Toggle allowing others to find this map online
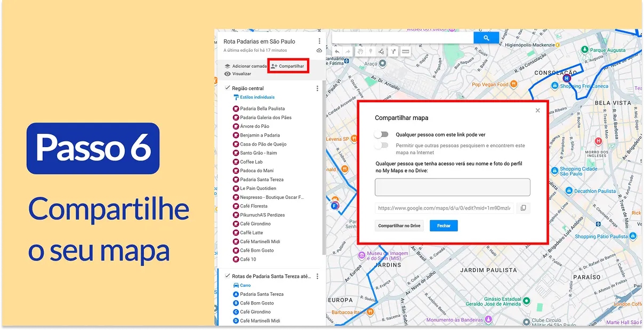The image size is (644, 330). tap(382, 145)
